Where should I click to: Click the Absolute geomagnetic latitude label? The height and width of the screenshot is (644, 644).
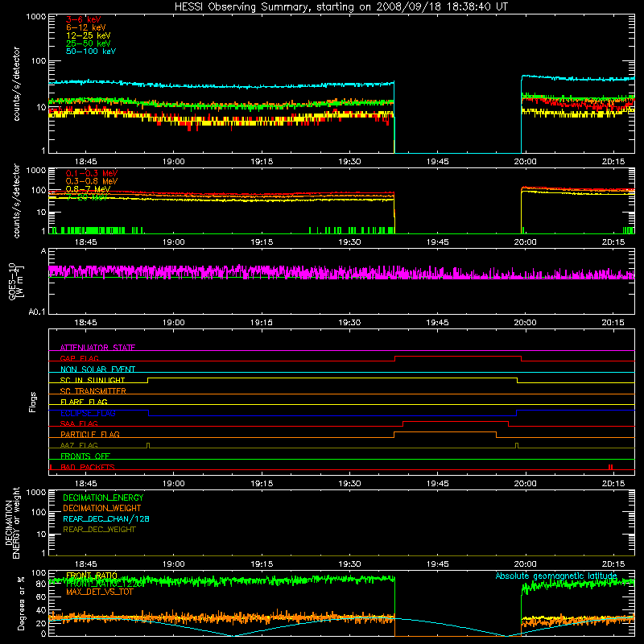556,576
